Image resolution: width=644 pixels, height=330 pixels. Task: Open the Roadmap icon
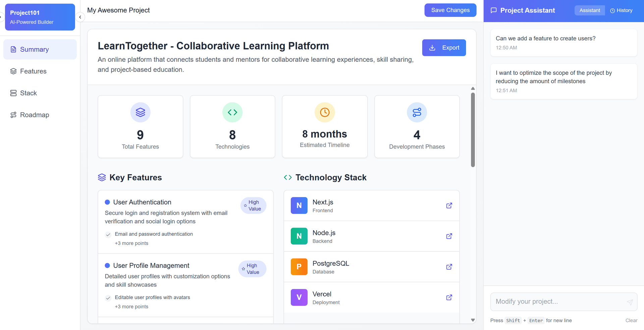click(13, 114)
